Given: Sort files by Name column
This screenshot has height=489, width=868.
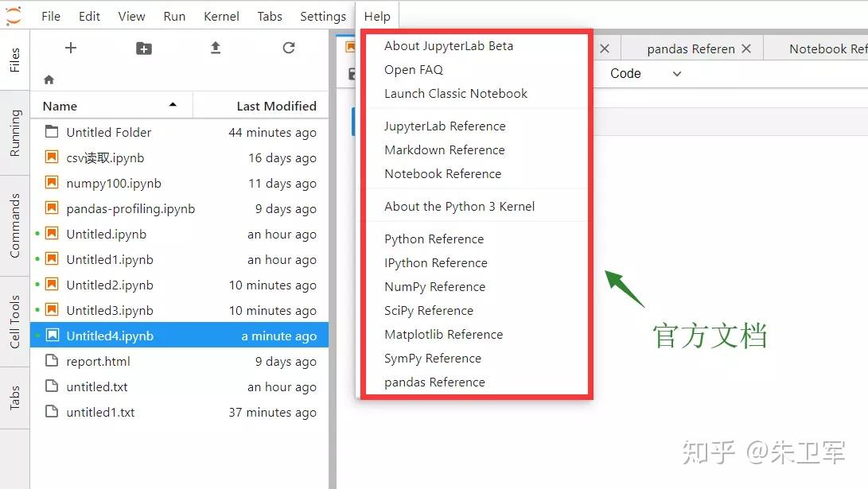Looking at the screenshot, I should coord(111,106).
